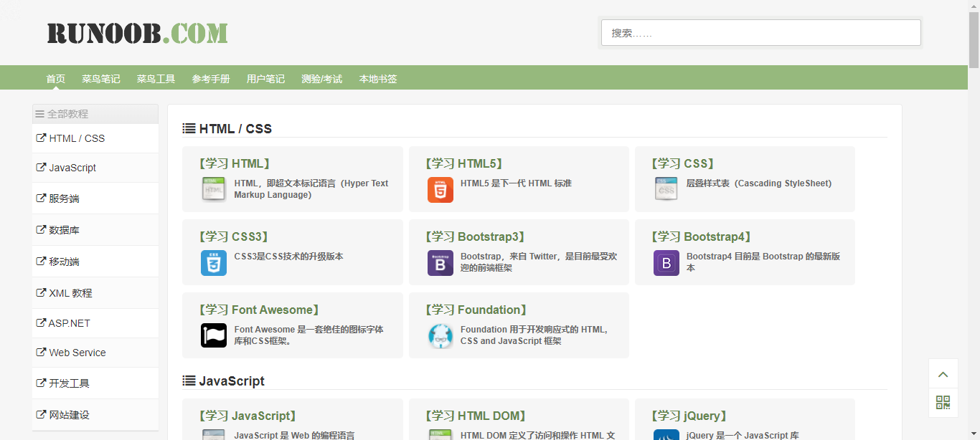Viewport: 980px width, 440px height.
Task: Click external-link icon beside 移动端
Action: pos(41,262)
